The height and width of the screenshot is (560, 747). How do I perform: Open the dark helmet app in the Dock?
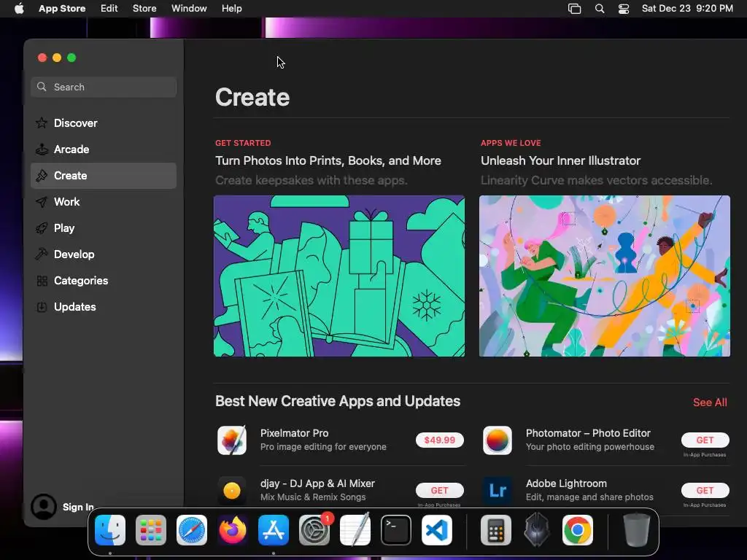tap(537, 530)
